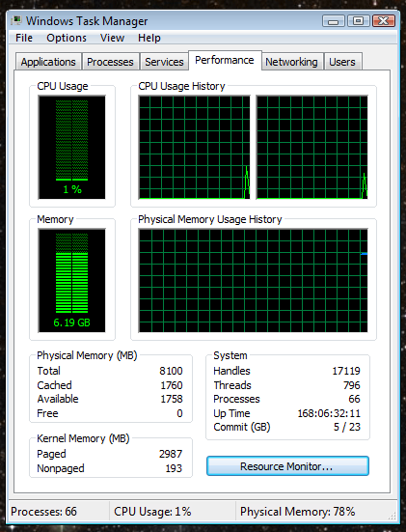Click the Task Manager title bar icon
The height and width of the screenshot is (532, 406).
16,21
